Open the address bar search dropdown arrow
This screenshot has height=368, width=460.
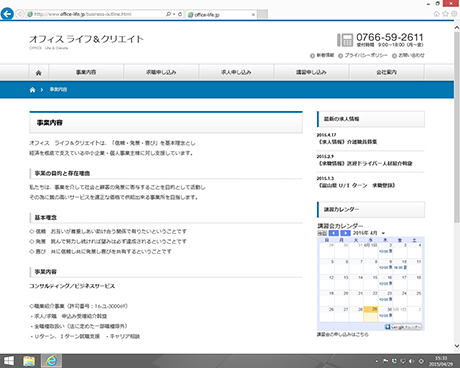click(174, 14)
